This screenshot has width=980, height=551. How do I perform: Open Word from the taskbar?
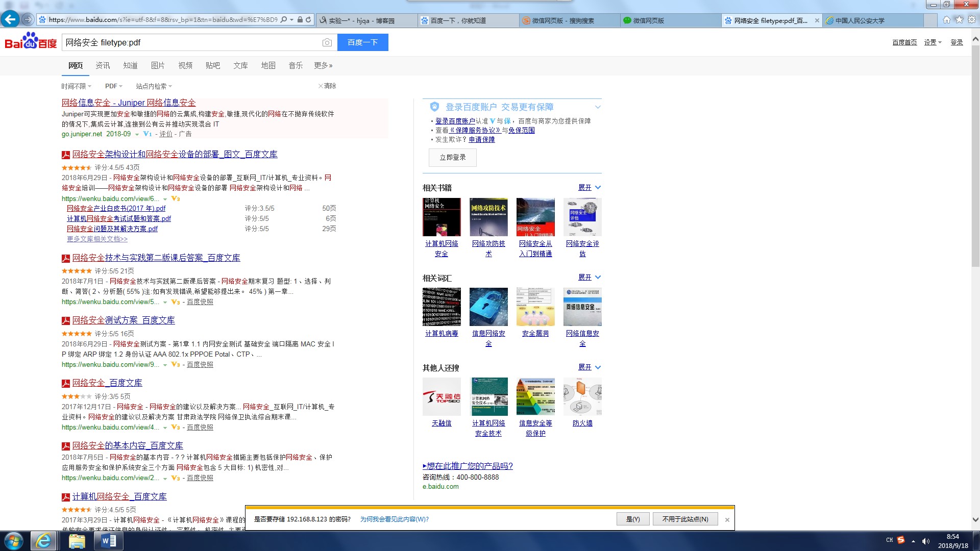(109, 541)
